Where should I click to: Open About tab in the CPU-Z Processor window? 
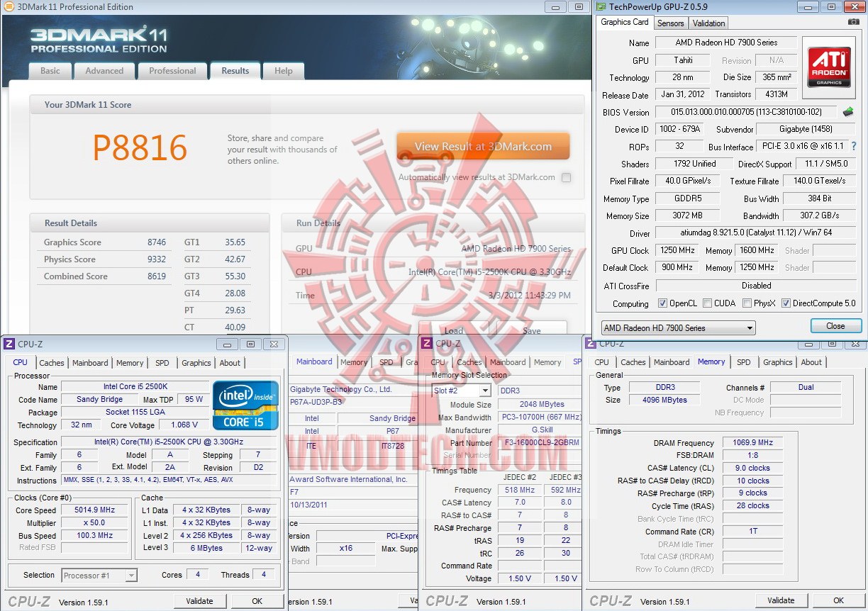(x=230, y=363)
